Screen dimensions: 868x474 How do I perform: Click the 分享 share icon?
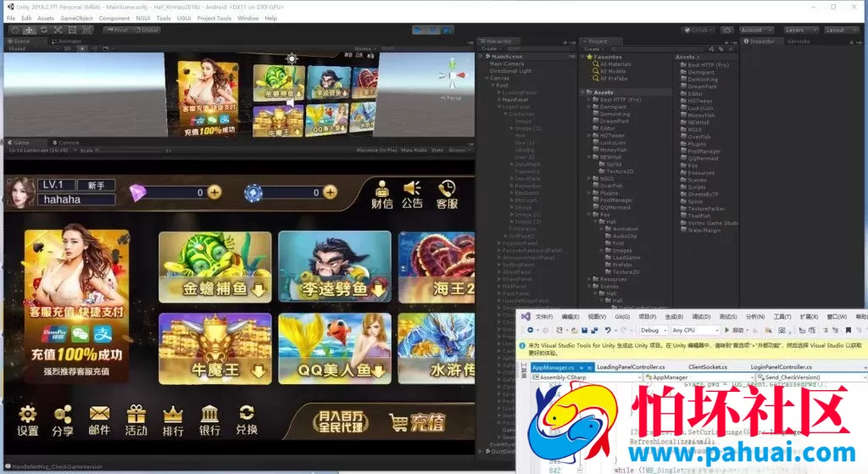(63, 421)
